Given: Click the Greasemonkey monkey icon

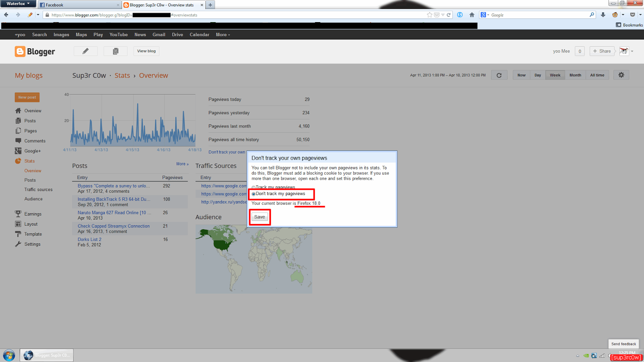Looking at the screenshot, I should tap(615, 15).
